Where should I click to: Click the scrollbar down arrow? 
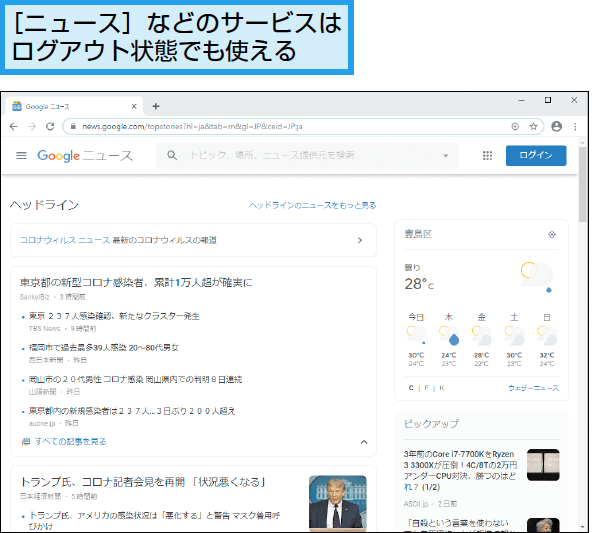click(x=582, y=527)
